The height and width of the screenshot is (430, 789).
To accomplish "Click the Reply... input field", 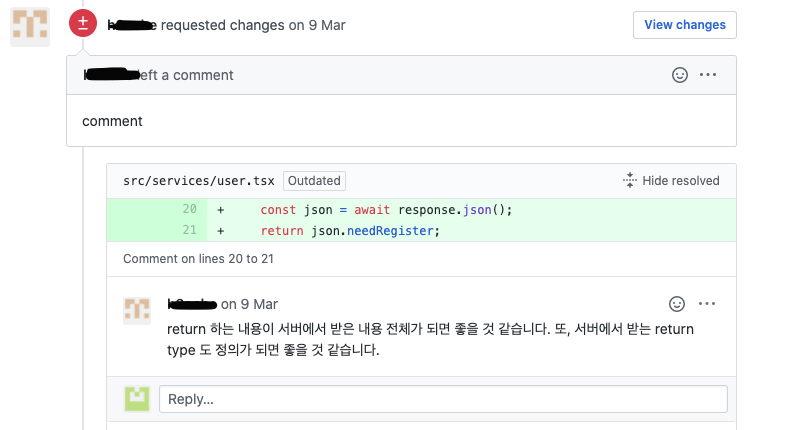I will (x=443, y=399).
